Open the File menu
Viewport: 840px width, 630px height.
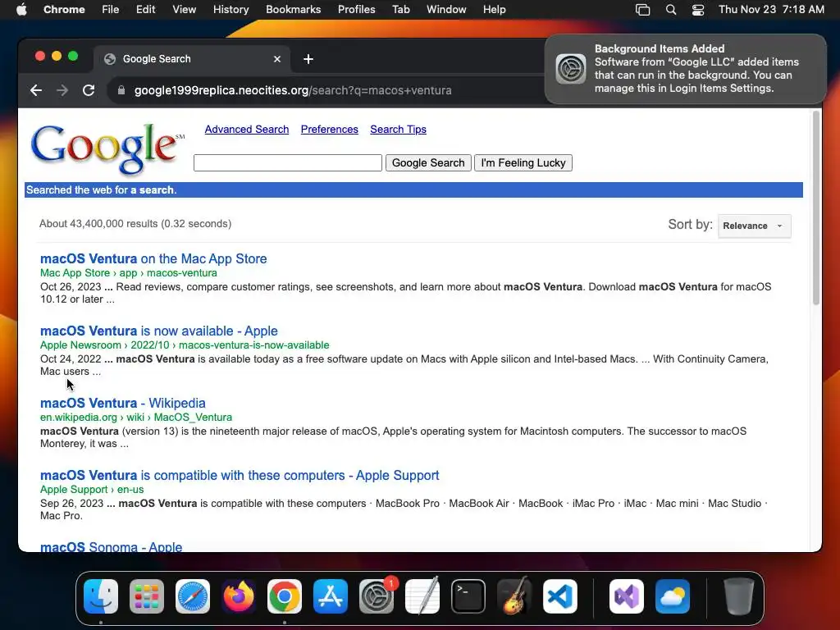click(x=111, y=10)
